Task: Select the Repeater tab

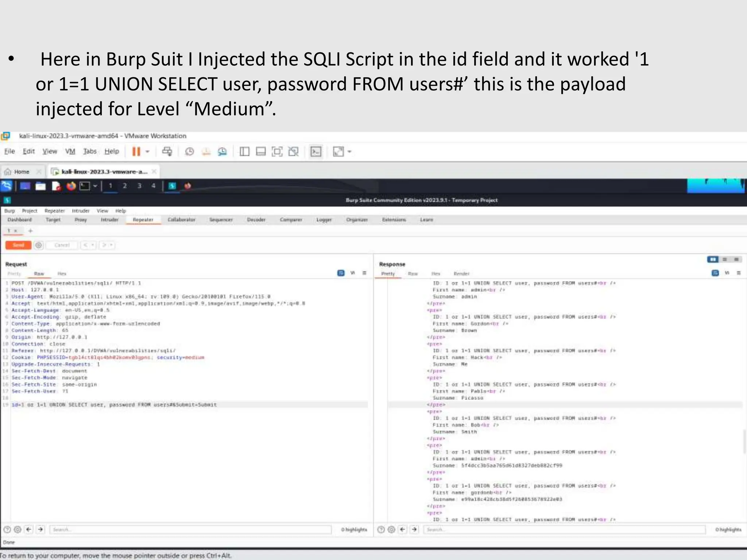Action: tap(143, 220)
